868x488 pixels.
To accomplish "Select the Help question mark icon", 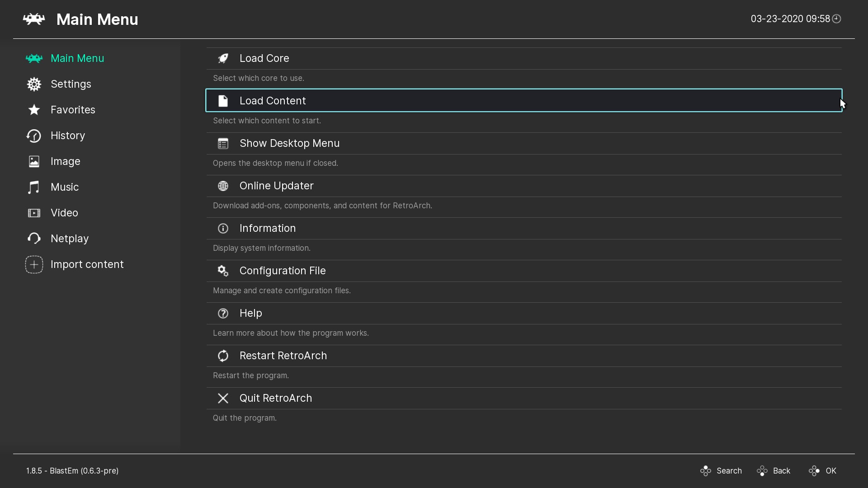I will 223,313.
